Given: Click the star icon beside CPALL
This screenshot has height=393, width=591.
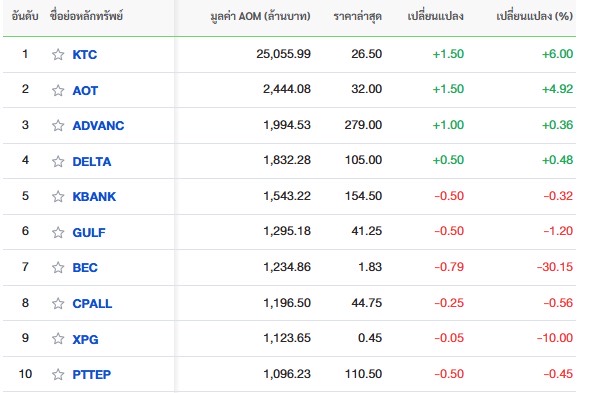Looking at the screenshot, I should [x=58, y=303].
